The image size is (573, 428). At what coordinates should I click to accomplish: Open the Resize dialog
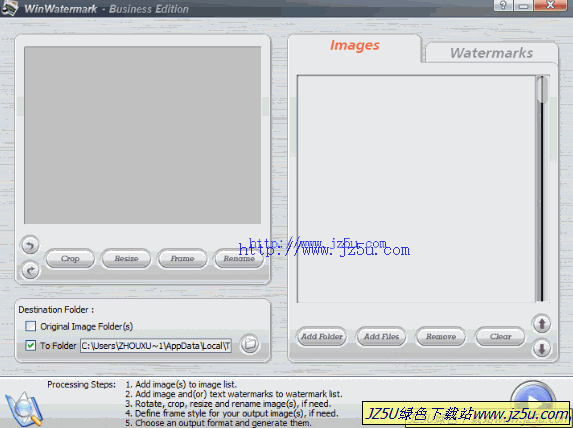click(126, 258)
